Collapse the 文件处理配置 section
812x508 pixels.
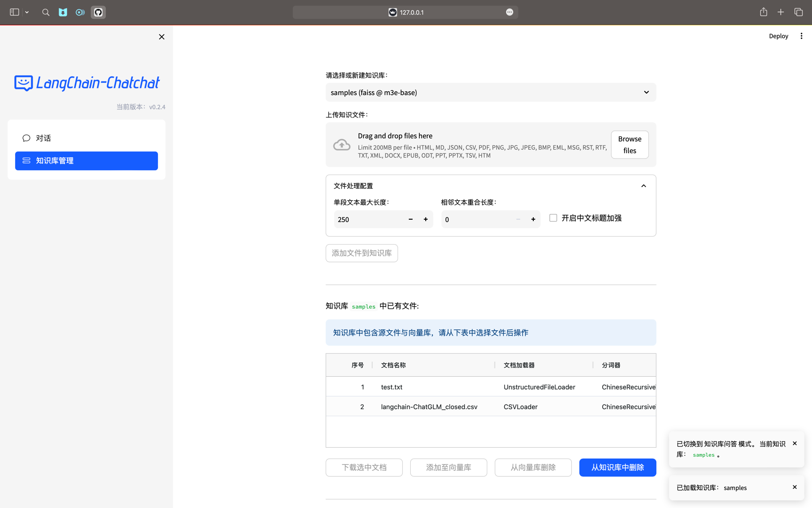[643, 186]
